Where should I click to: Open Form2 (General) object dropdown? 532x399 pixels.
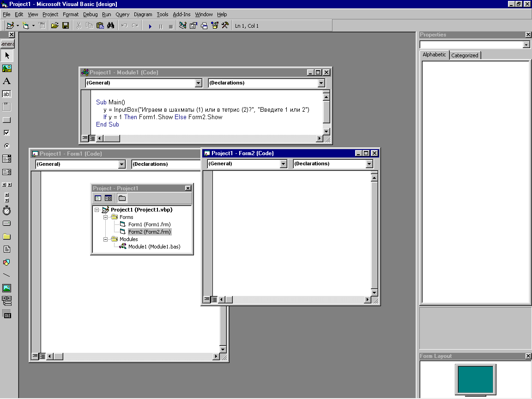tap(283, 164)
